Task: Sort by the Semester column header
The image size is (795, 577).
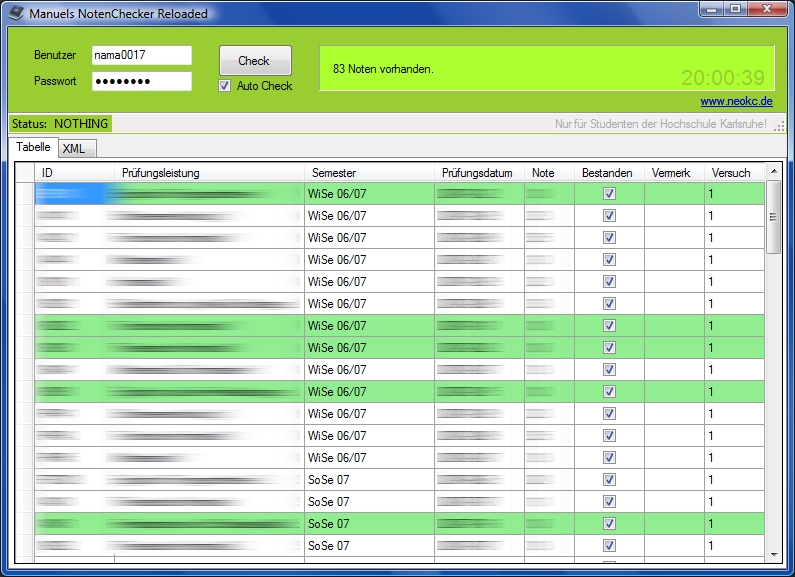Action: coord(369,173)
